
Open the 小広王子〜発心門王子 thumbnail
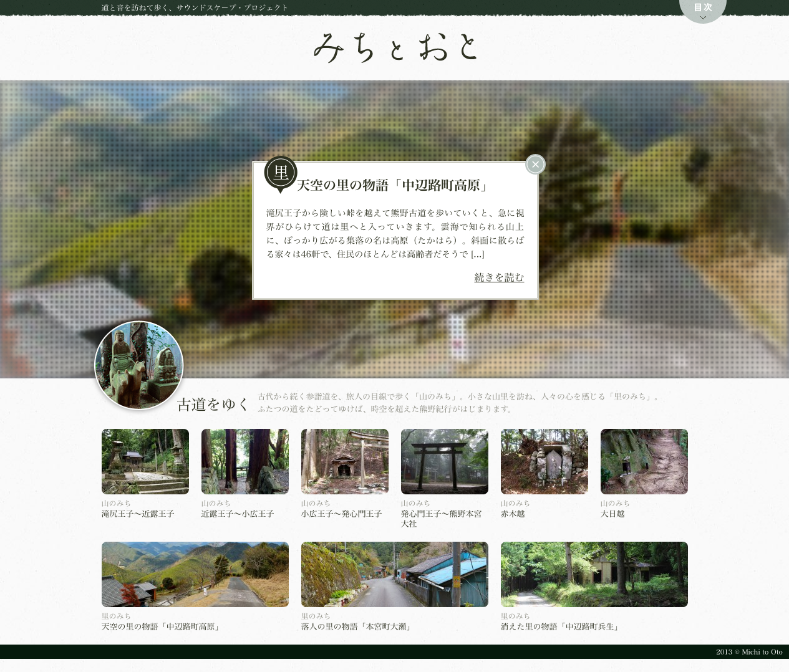[345, 461]
